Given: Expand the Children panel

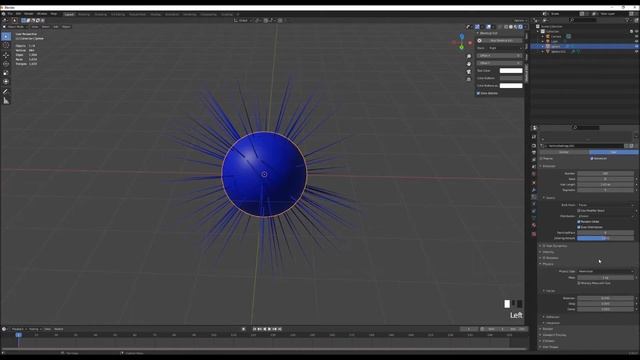Looking at the screenshot, I should [548, 341].
